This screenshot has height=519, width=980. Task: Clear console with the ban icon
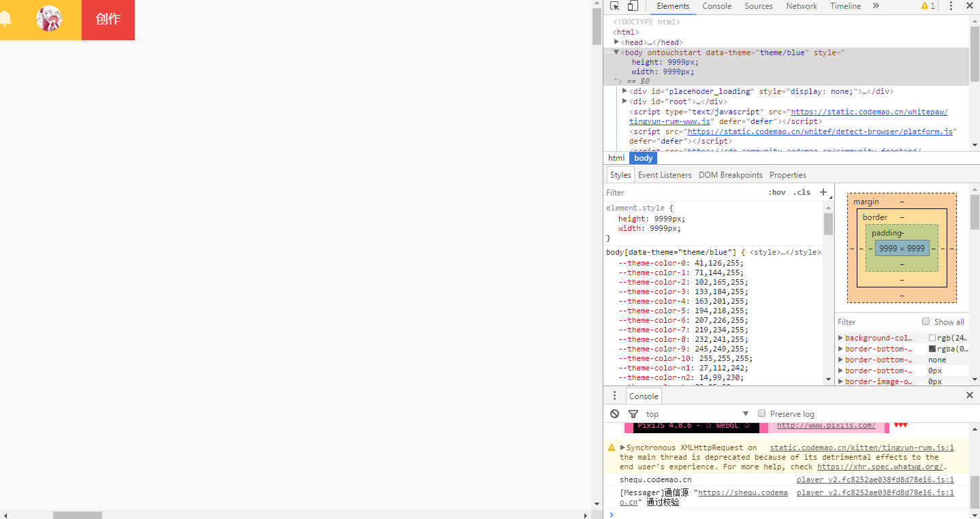(x=614, y=413)
